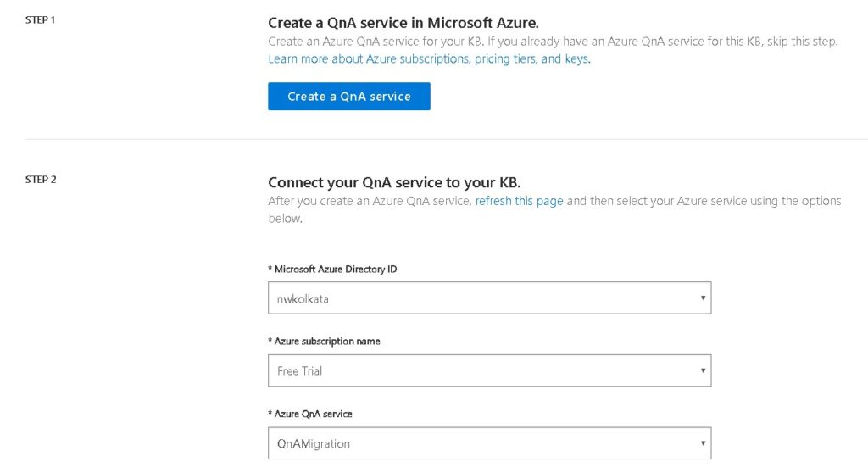Screen dimensions: 868x473
Task: Select the STEP 1 label
Action: point(40,20)
